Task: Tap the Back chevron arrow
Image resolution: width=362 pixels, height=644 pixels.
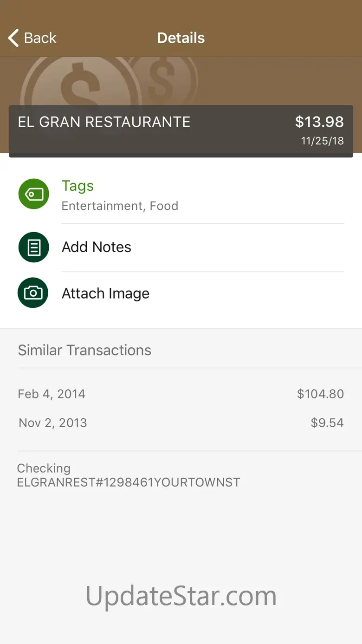Action: click(x=14, y=38)
